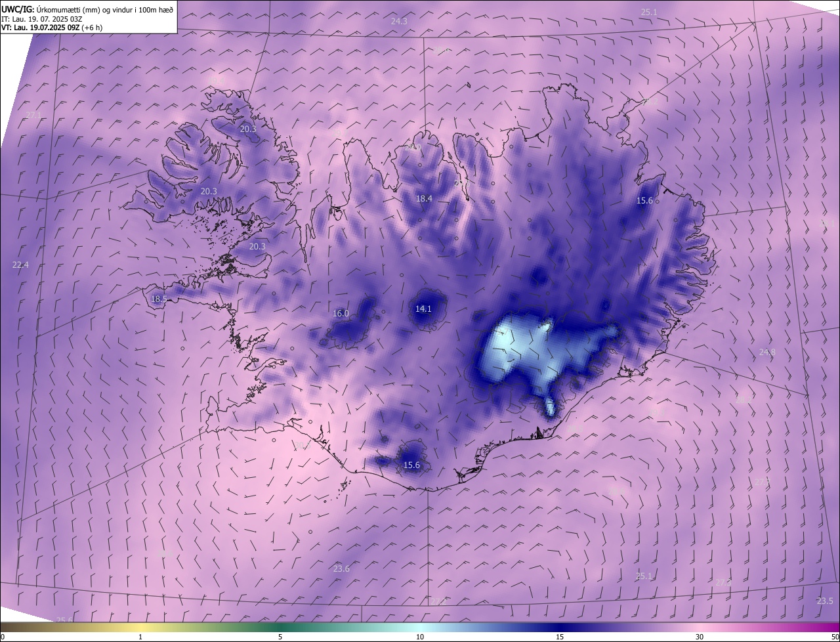Click the 23.5 value label over the sea

[825, 601]
